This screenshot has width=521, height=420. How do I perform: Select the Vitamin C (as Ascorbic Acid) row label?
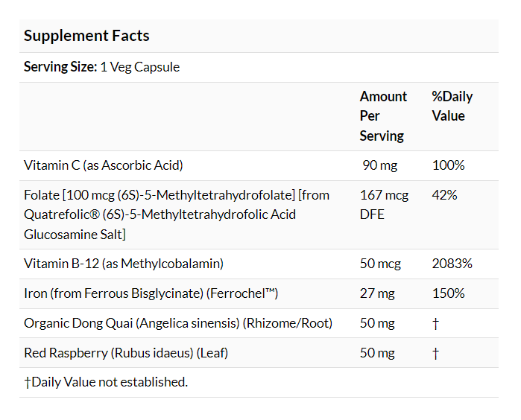pyautogui.click(x=104, y=165)
